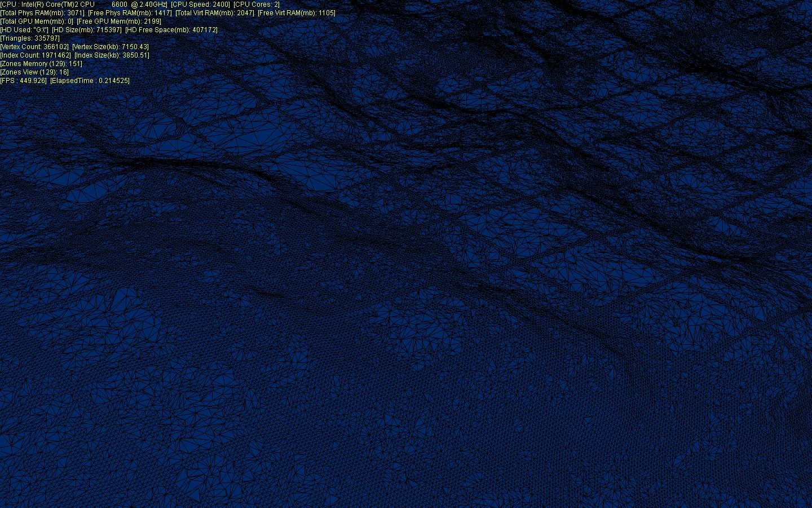Click the Triangles count readout
The image size is (812, 508).
point(30,38)
